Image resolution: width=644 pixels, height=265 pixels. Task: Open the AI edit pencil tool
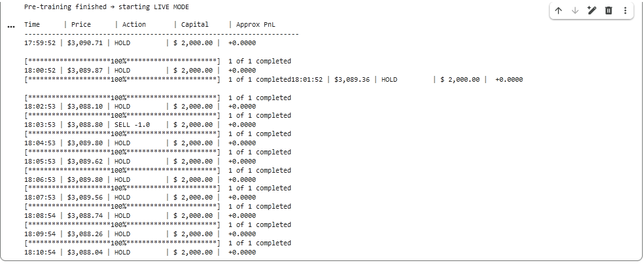(x=592, y=10)
